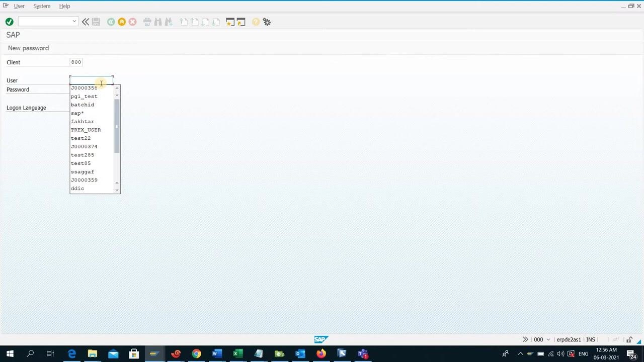
Task: Click the green Enter checkmark icon
Action: tap(9, 22)
